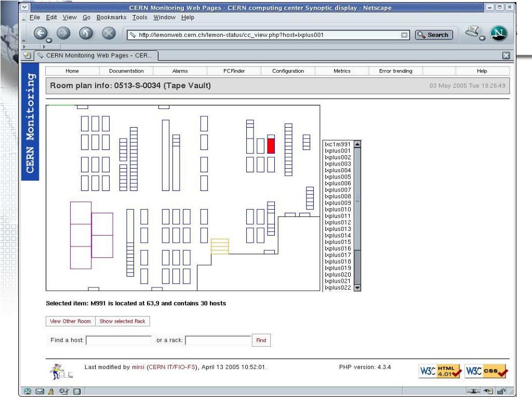
Task: Click the yellow rack on the room plan
Action: tap(220, 247)
